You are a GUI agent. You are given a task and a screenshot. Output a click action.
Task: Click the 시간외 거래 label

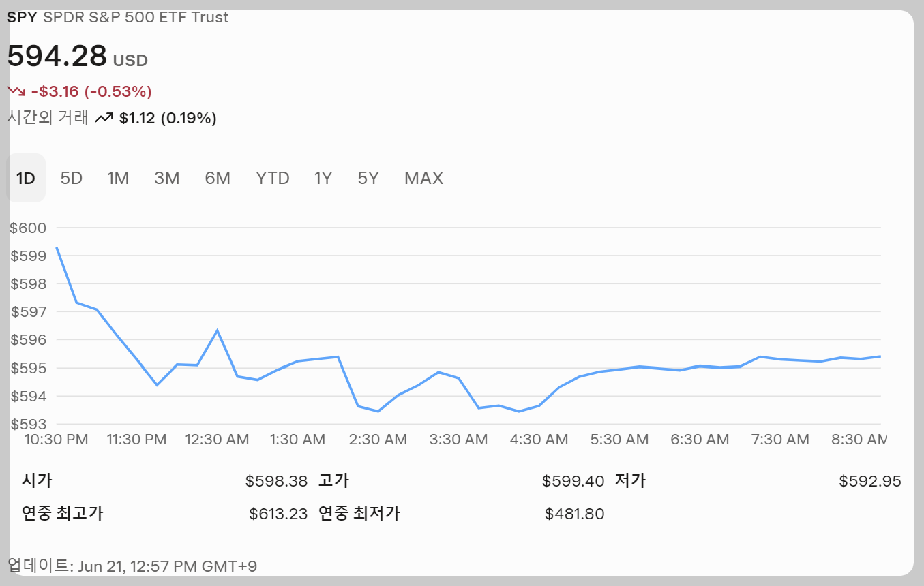48,118
